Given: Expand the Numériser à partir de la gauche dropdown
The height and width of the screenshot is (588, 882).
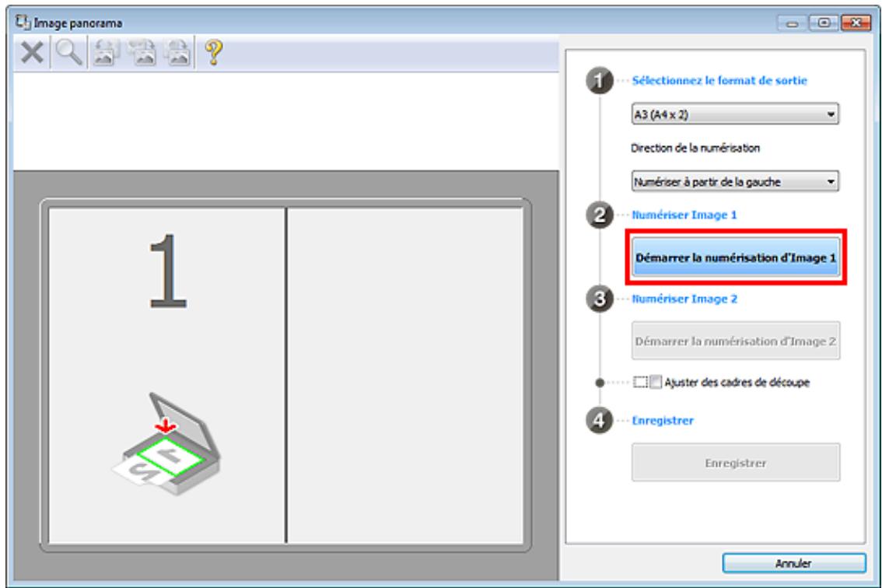Looking at the screenshot, I should (735, 182).
